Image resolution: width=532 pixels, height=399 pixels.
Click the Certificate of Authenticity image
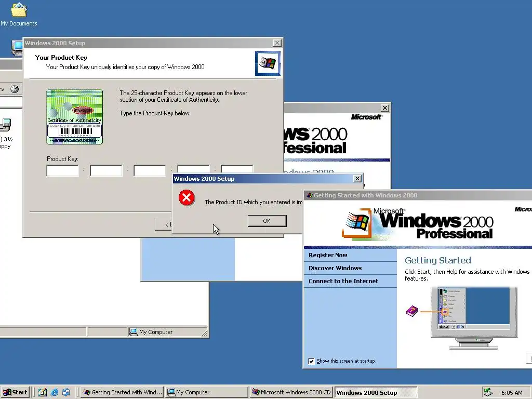pos(75,117)
